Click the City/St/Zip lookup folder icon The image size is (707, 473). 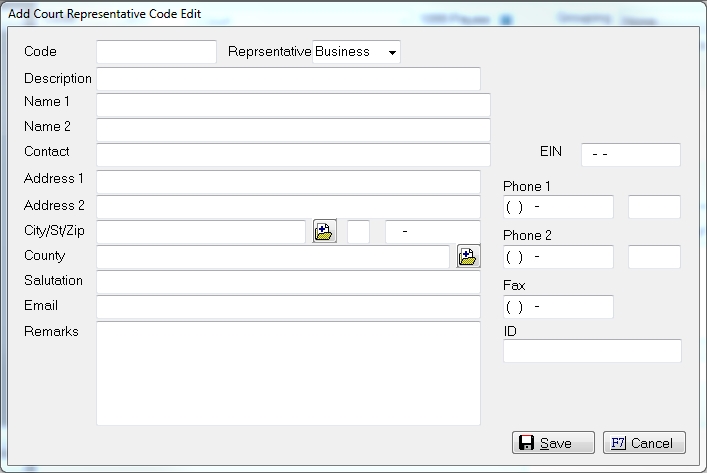coord(325,232)
